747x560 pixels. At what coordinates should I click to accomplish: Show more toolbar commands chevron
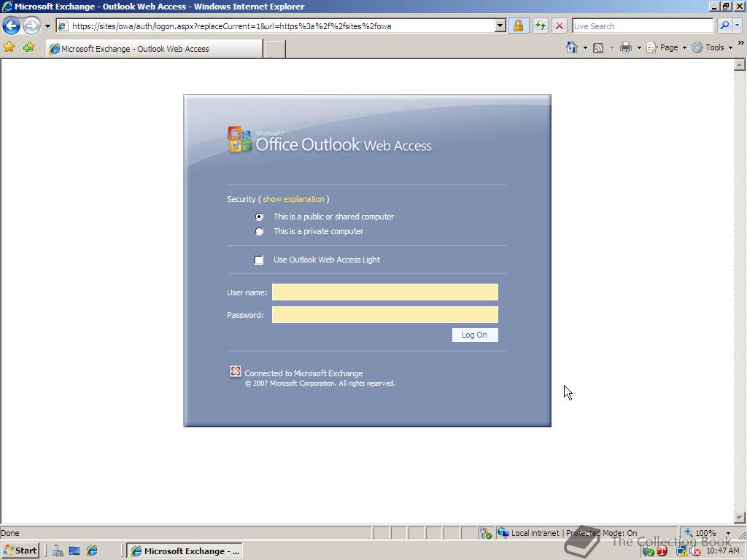tap(741, 43)
